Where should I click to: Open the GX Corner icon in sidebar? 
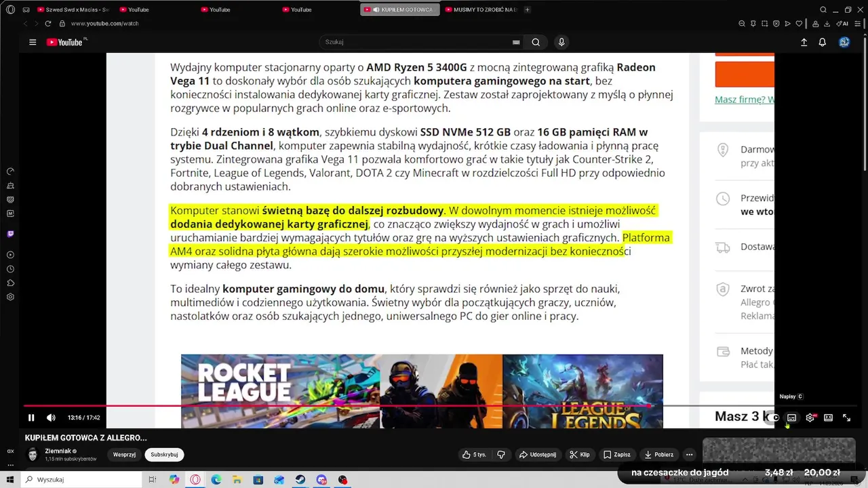click(x=10, y=451)
